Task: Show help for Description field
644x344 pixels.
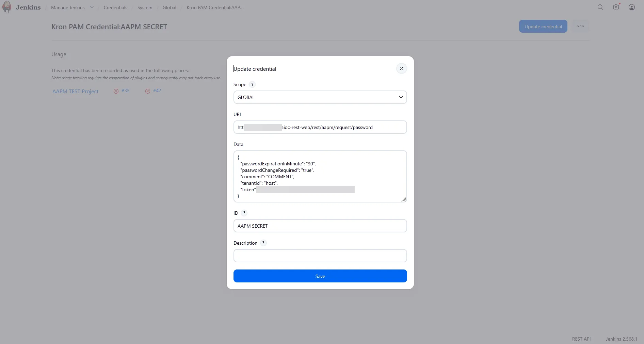Action: 263,243
